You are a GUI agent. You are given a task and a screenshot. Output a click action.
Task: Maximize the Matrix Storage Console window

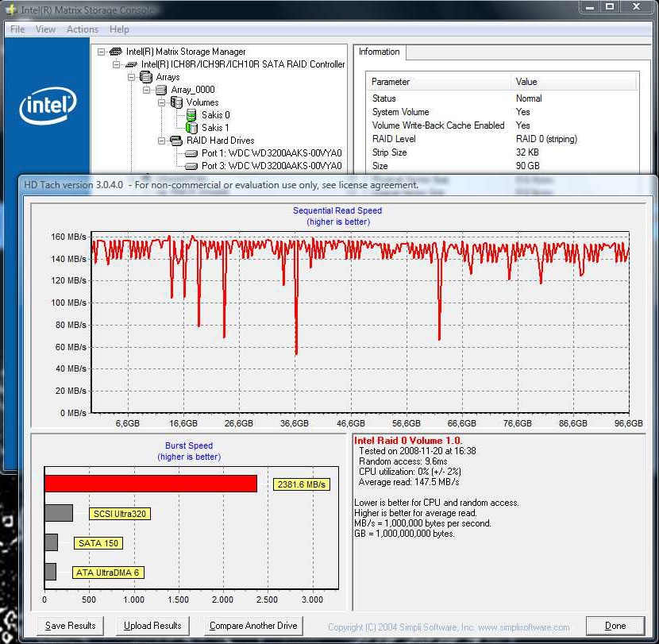point(610,7)
